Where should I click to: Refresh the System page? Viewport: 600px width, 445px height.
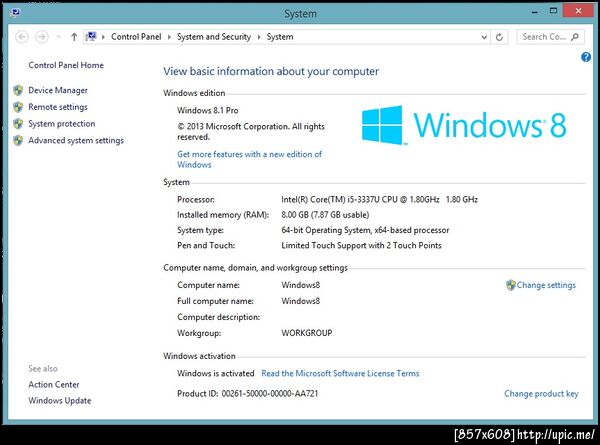[499, 37]
